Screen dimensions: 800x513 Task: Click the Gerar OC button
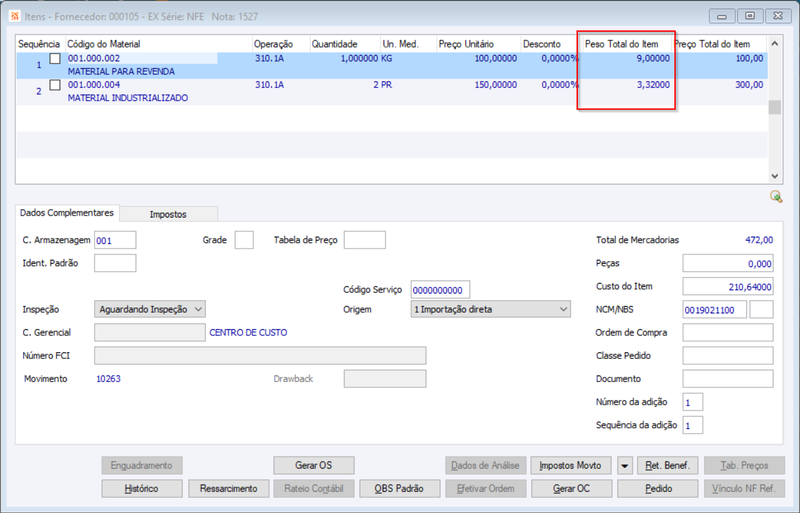[571, 488]
